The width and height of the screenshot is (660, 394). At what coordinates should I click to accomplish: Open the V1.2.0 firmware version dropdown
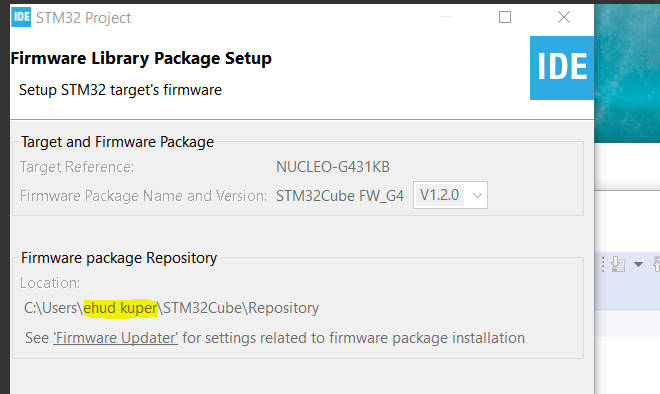coord(450,195)
